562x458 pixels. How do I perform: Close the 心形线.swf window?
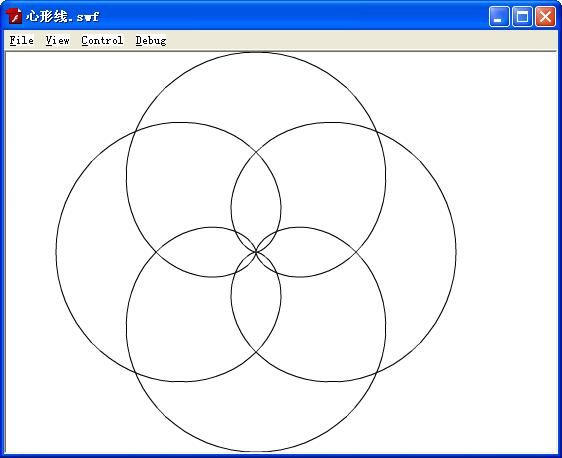[x=545, y=16]
